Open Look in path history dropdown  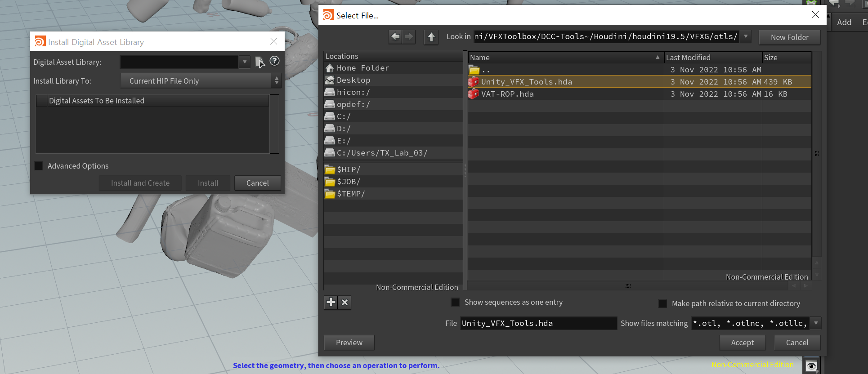(x=746, y=36)
